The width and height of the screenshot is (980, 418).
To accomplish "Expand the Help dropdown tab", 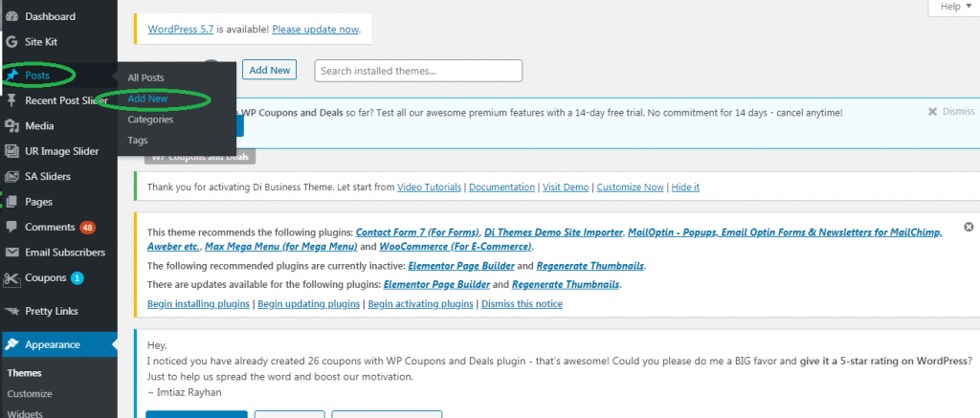I will point(955,7).
